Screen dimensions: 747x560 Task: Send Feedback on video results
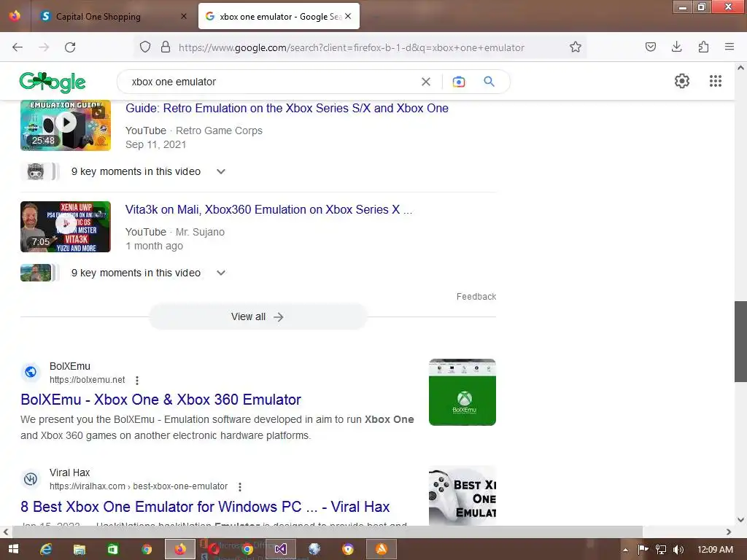point(476,297)
